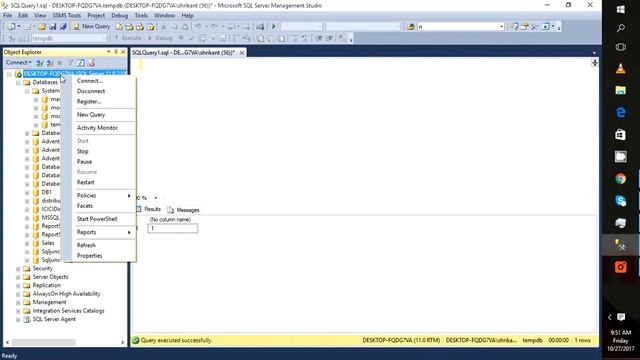Screen dimensions: 640x360
Task: Open Skype from the taskbar
Action: click(x=620, y=201)
